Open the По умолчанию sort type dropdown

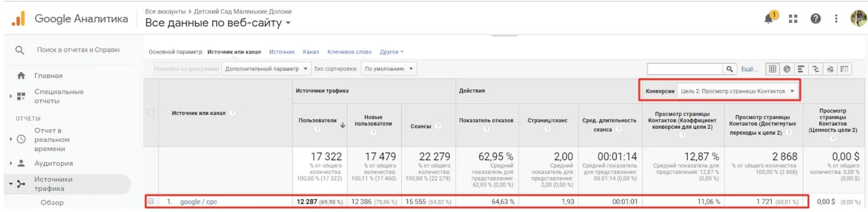click(389, 69)
